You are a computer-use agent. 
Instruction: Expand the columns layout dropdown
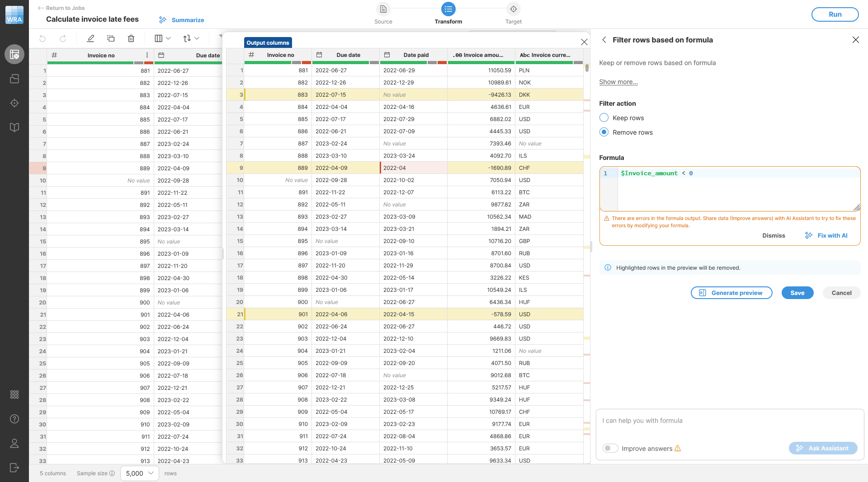(x=162, y=38)
